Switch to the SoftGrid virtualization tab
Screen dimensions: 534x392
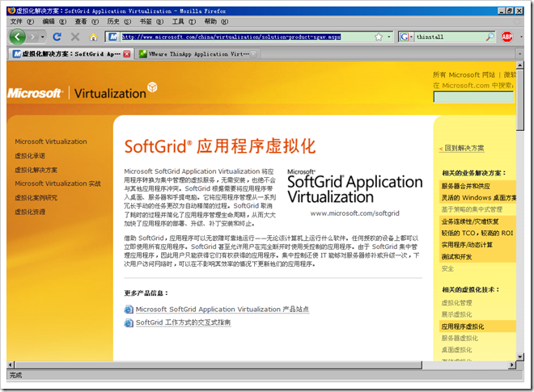(70, 54)
